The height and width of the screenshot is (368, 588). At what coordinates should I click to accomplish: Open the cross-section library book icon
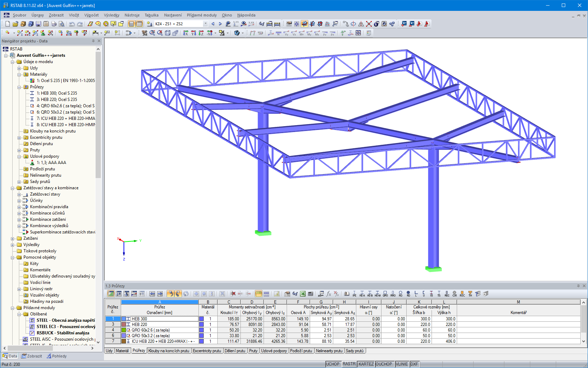click(x=347, y=294)
